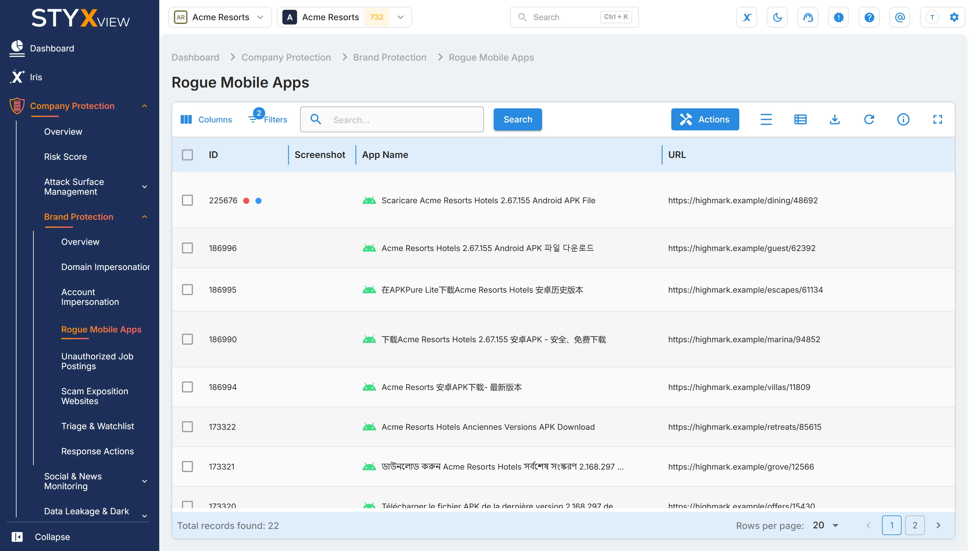Check row 225676 checkbox
The width and height of the screenshot is (980, 551).
187,201
